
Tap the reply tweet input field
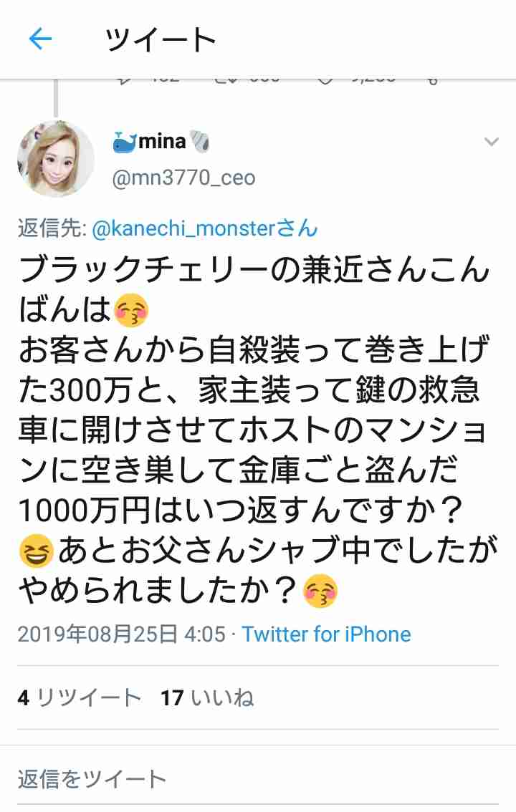258,778
